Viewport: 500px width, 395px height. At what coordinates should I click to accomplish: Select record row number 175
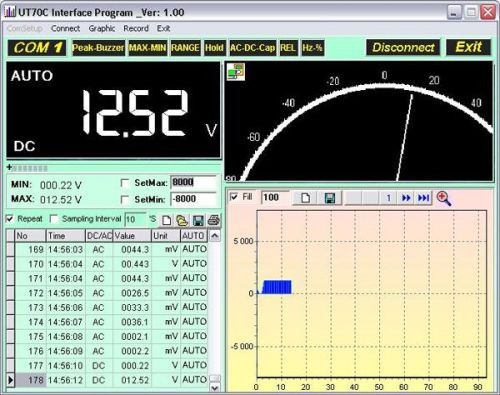pyautogui.click(x=30, y=337)
